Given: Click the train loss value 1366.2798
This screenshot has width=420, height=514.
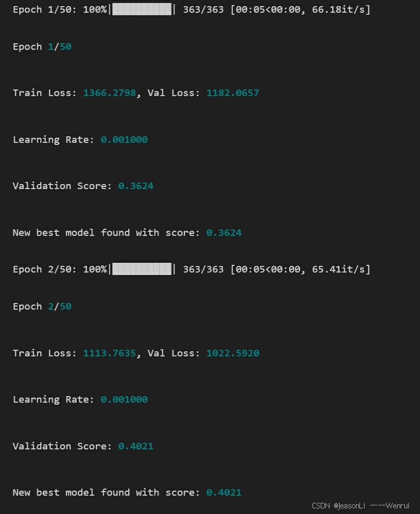Looking at the screenshot, I should pos(109,93).
